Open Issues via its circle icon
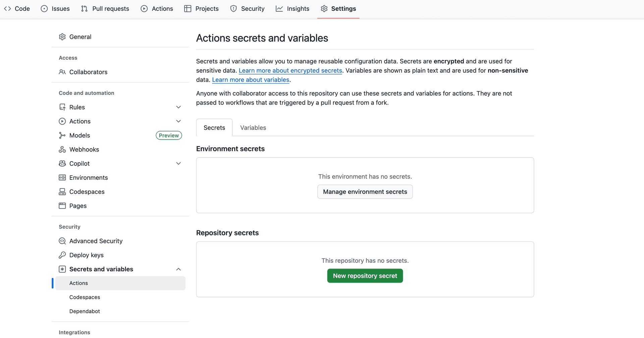 click(x=44, y=8)
